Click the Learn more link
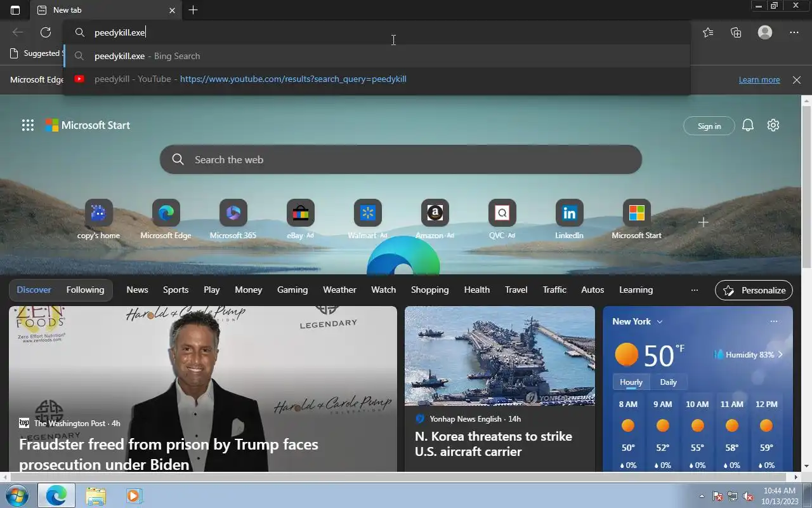The image size is (812, 508). (759, 79)
